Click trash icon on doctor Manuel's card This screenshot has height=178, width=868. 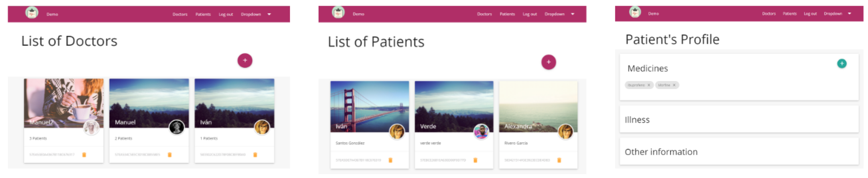(170, 155)
